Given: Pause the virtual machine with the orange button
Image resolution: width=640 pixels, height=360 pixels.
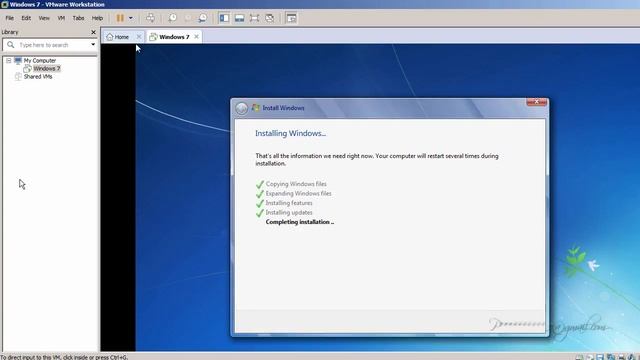Looking at the screenshot, I should (x=120, y=18).
